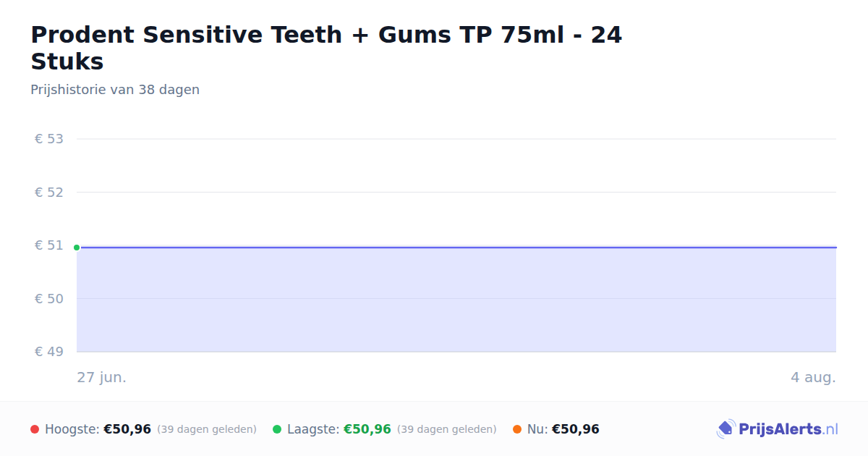The width and height of the screenshot is (868, 456).
Task: Select the € 53 axis label
Action: click(49, 139)
